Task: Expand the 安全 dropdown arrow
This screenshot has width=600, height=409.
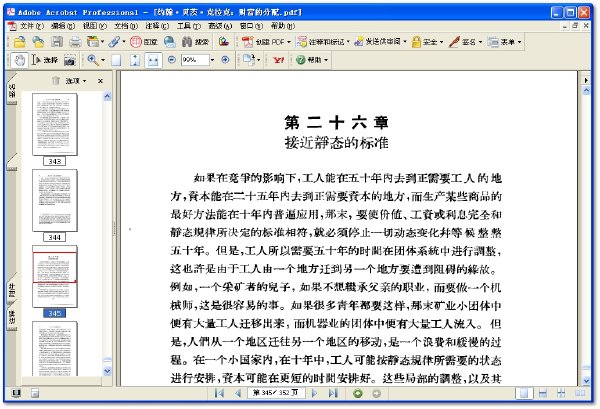Action: pos(441,42)
